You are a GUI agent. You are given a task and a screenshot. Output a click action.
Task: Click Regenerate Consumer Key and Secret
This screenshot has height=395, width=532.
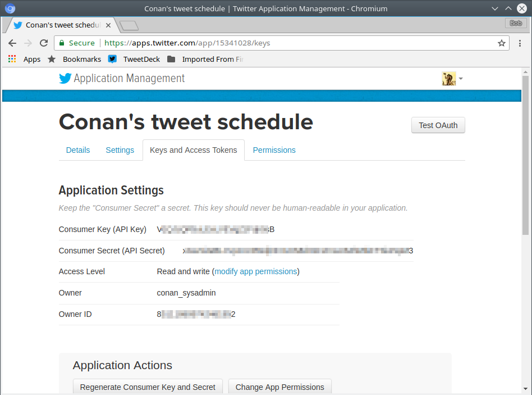coord(148,387)
